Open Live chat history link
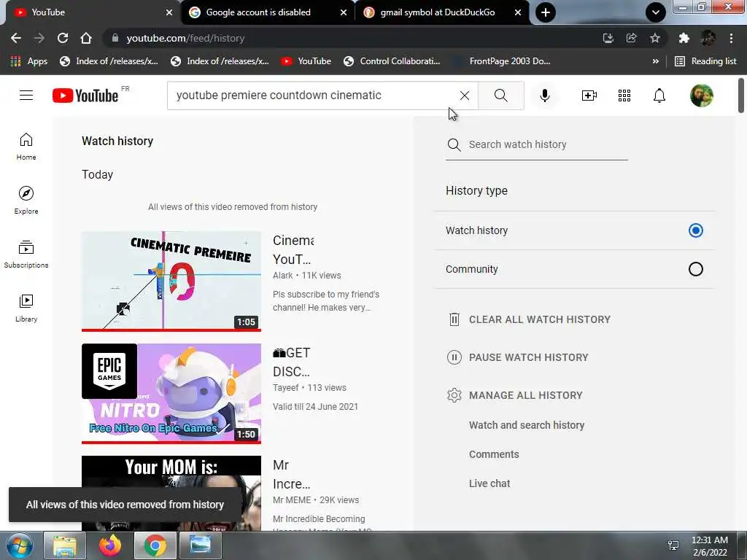The image size is (747, 560). click(x=489, y=483)
